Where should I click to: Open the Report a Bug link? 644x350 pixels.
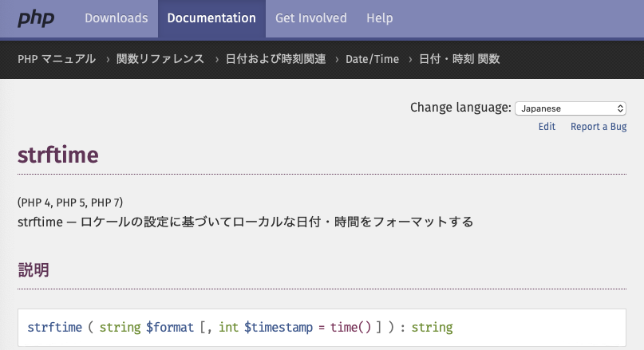click(x=599, y=127)
